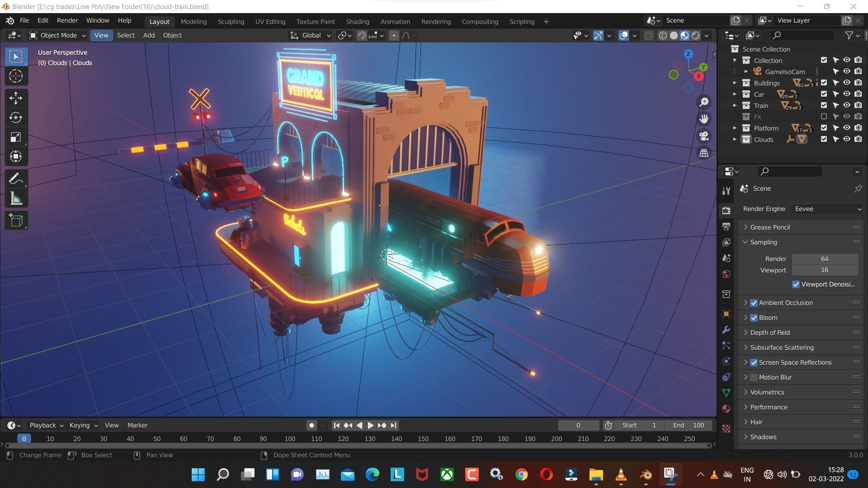The image size is (868, 488).
Task: Switch perspective/orthographic grid icon
Action: pos(704,153)
